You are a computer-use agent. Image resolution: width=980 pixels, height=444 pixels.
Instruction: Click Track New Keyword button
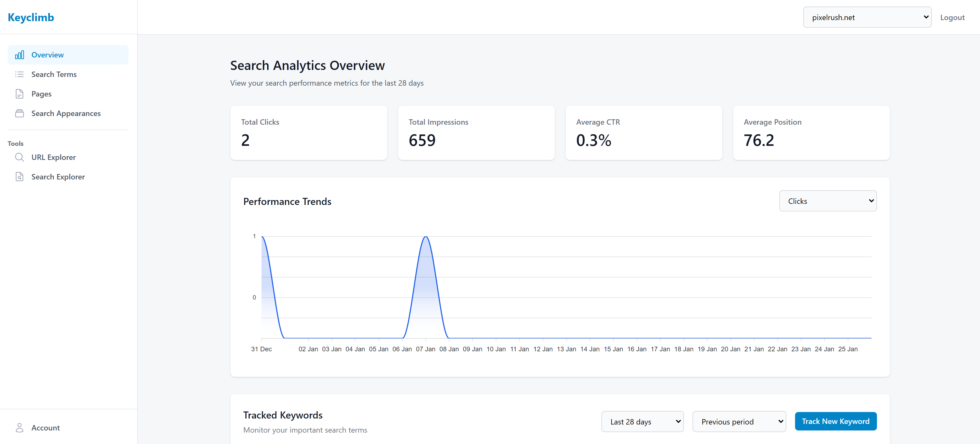tap(835, 421)
